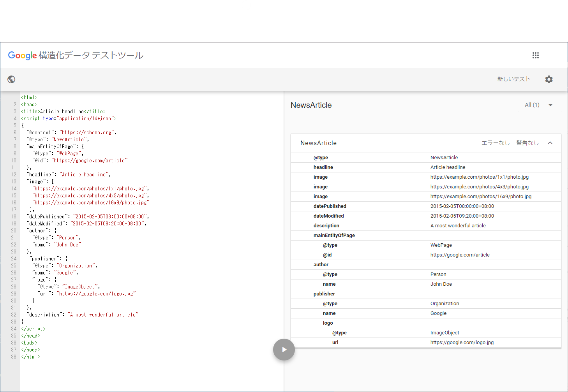Click the mainEntityOfPage @id URL value
The width and height of the screenshot is (568, 392).
tap(460, 255)
